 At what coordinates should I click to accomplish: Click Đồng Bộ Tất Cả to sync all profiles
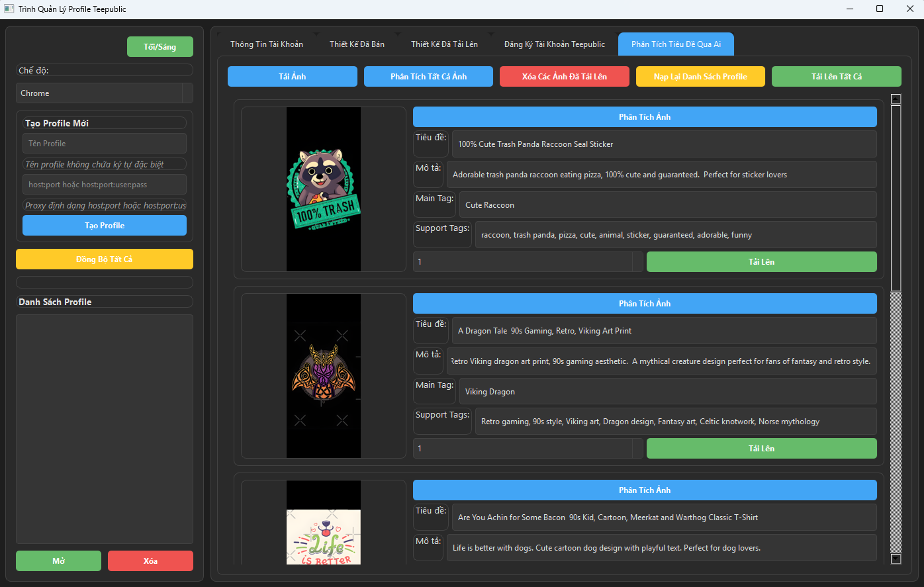click(104, 259)
